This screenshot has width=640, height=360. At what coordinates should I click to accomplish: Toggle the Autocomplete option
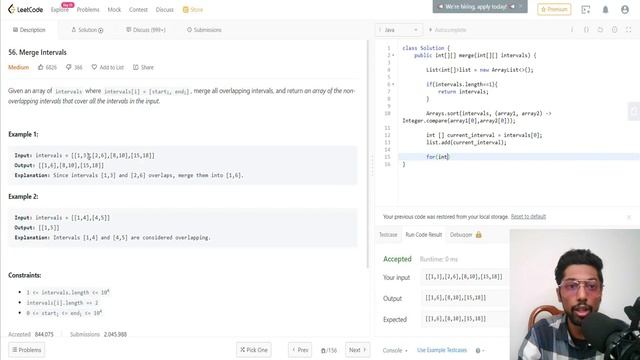click(447, 30)
